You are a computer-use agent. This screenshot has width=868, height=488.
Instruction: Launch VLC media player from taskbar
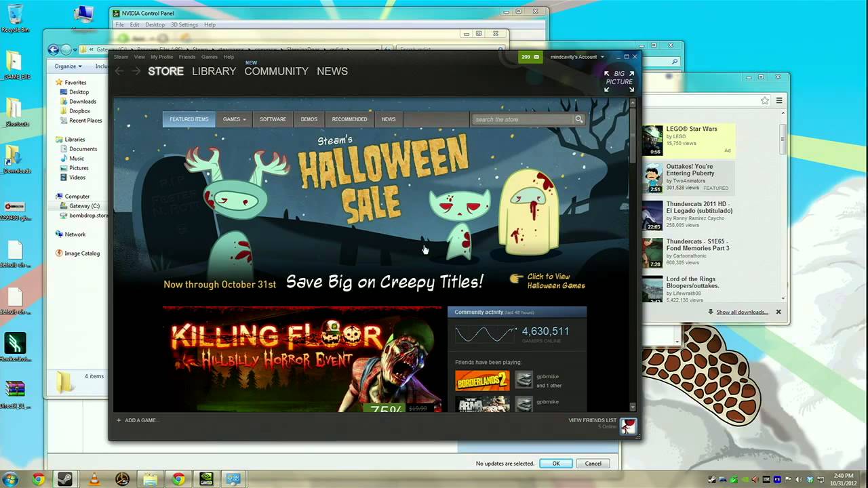[x=94, y=479]
